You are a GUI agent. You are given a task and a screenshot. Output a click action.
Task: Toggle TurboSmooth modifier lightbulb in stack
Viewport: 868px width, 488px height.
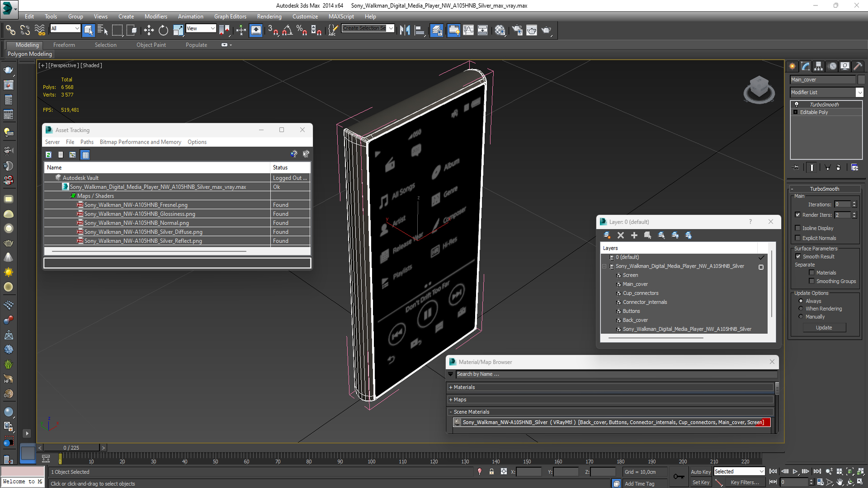pos(797,104)
